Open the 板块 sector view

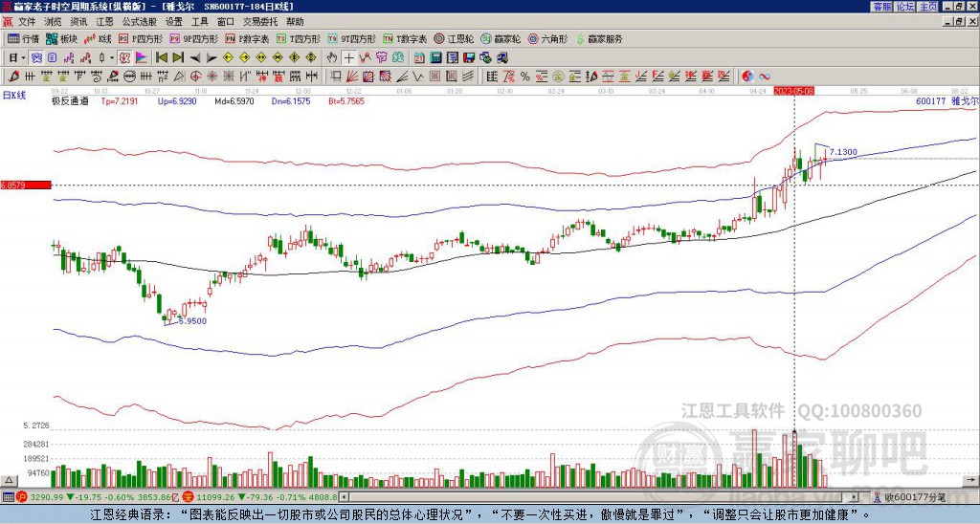(61, 38)
